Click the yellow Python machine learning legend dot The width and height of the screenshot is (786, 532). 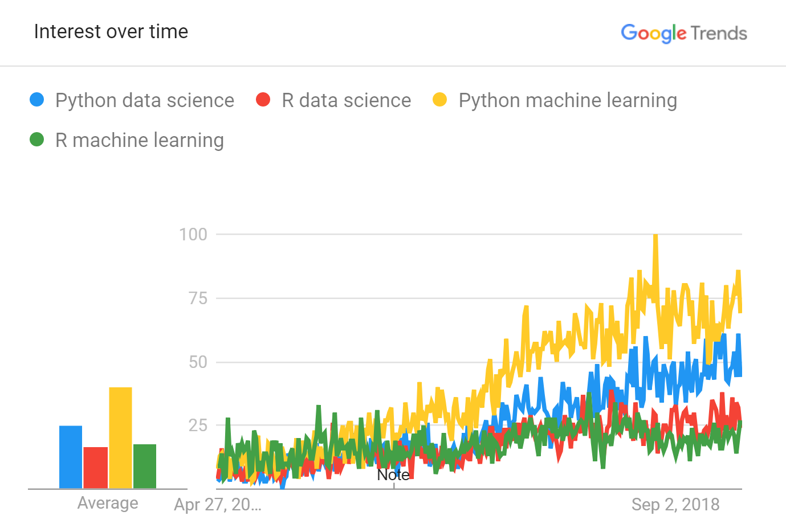click(x=439, y=100)
